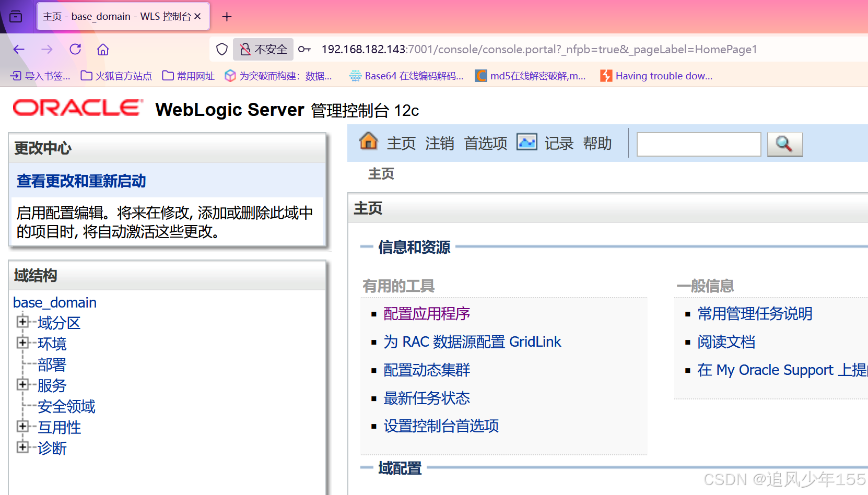Expand the 服务 tree node
Screen dimensions: 868x495
[22, 384]
